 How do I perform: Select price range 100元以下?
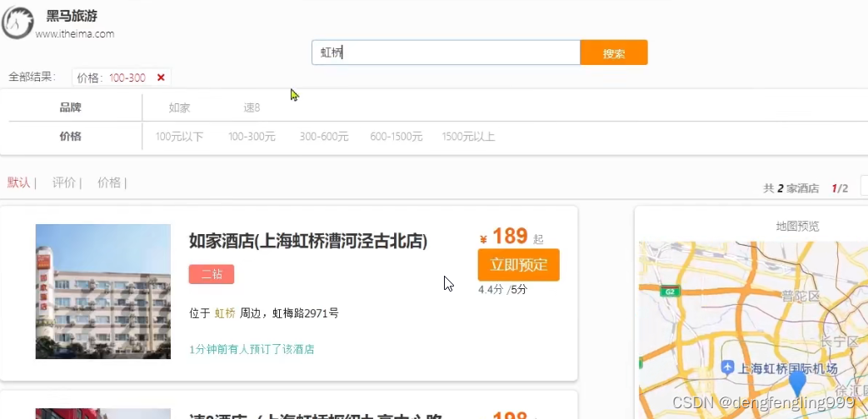click(179, 137)
